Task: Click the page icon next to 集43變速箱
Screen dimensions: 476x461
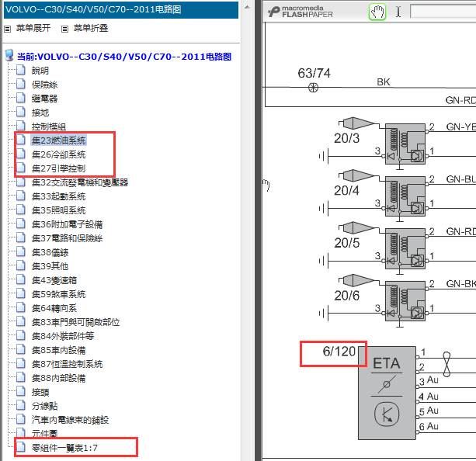Action: tap(21, 279)
